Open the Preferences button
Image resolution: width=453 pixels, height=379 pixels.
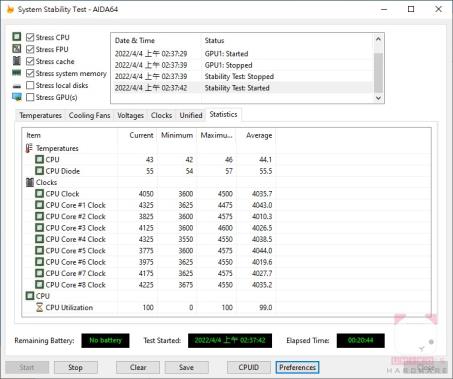pos(297,367)
